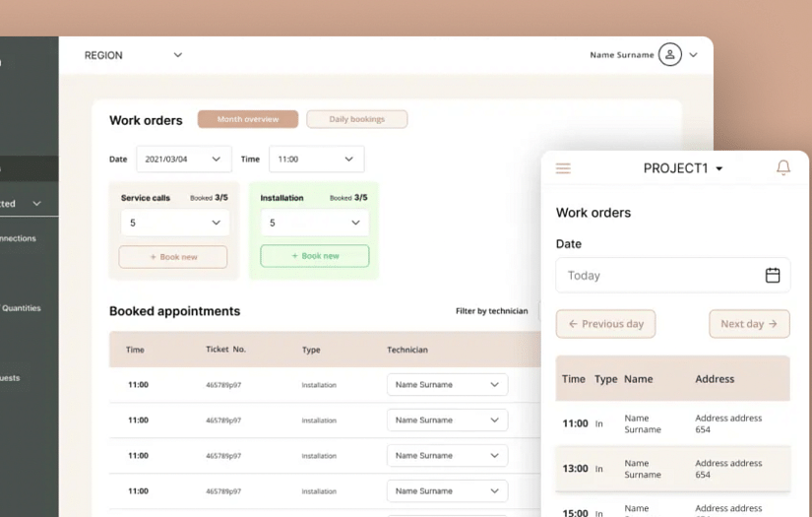Screen dimensions: 812x517
Task: Expand the chevron next to Name Surname
Action: click(693, 55)
